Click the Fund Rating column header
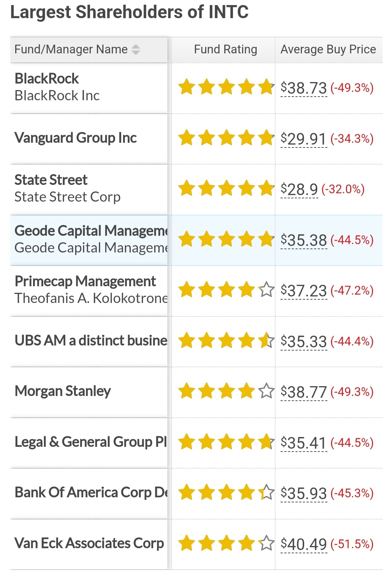 click(x=225, y=49)
